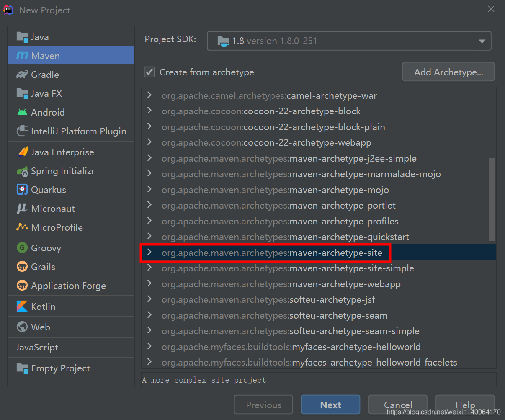Click the Spring Initializr leaf icon
This screenshot has width=505, height=420.
[22, 171]
